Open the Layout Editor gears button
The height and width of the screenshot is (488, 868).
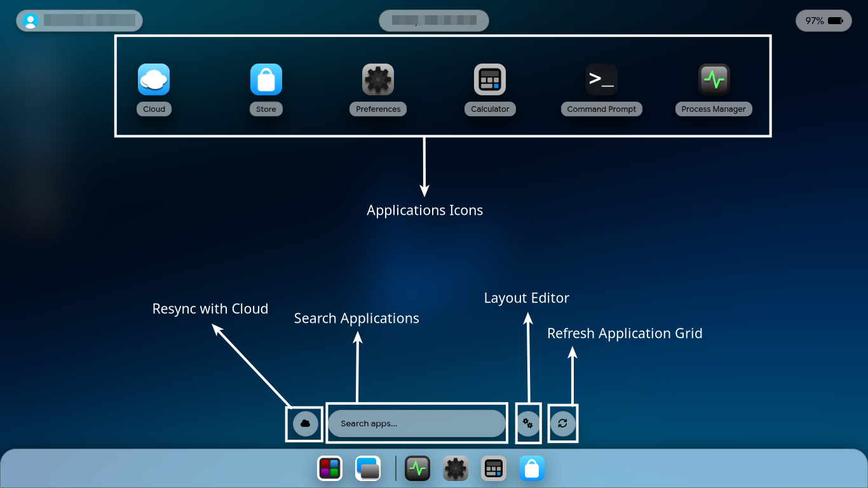coord(527,423)
